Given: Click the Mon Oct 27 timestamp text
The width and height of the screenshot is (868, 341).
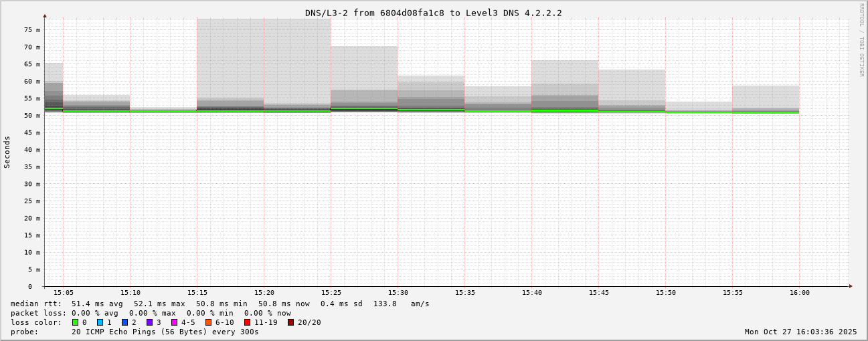Looking at the screenshot, I should click(800, 332).
